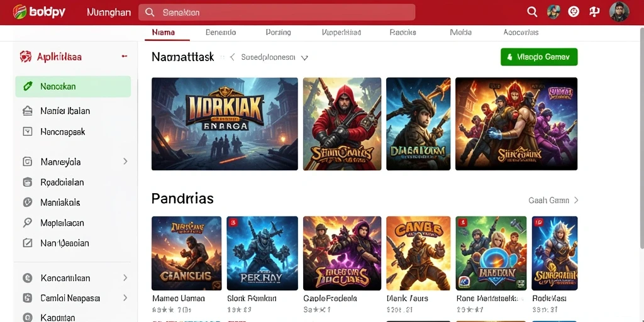The image size is (644, 322).
Task: Expand the Nanreyola submenu chevron
Action: 125,162
